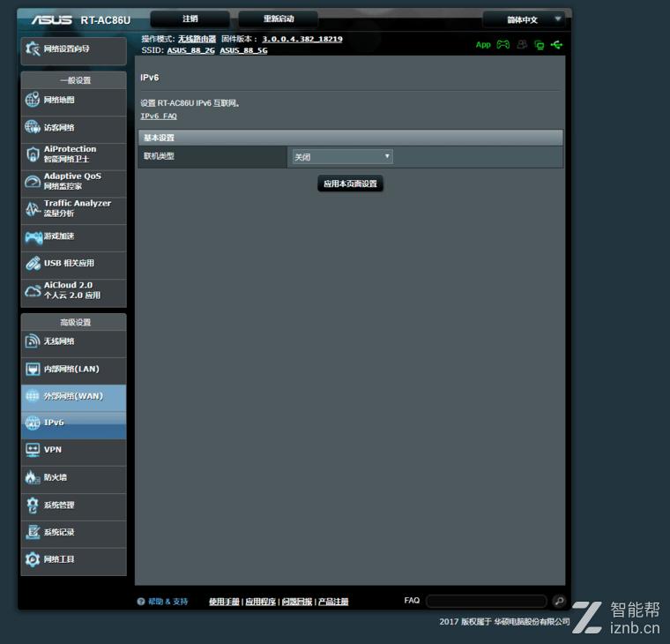Click the WAN globe icon

(33, 396)
